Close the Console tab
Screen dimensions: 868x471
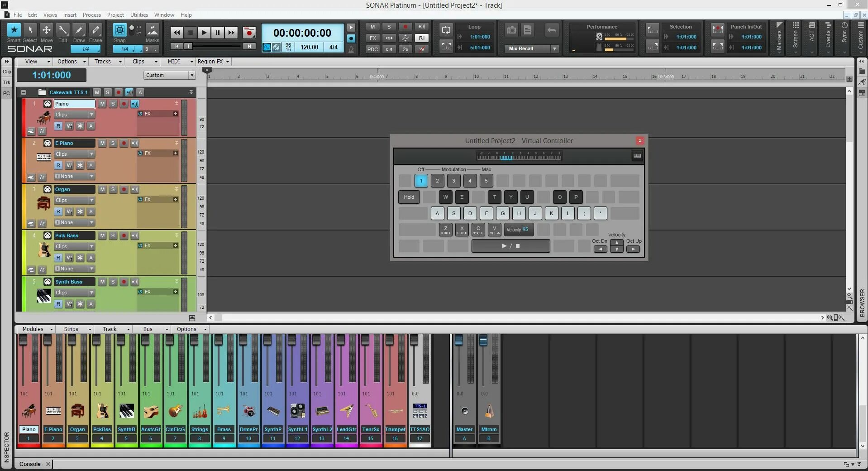coord(48,464)
